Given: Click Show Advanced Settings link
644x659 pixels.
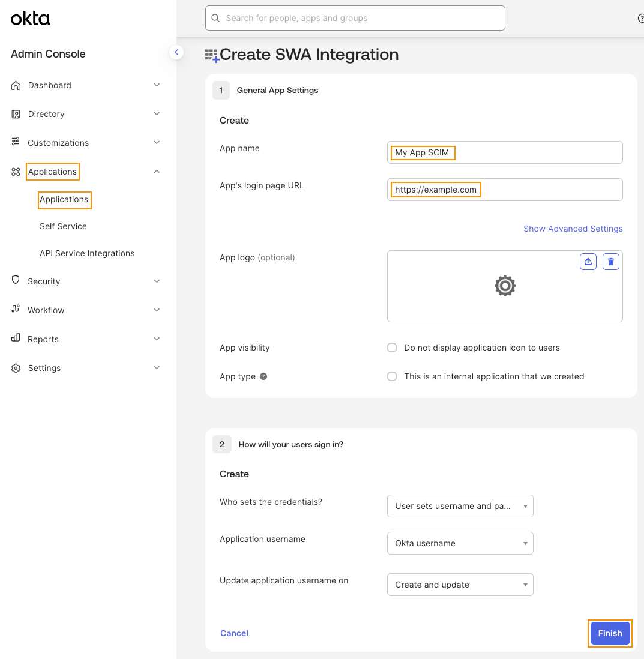Looking at the screenshot, I should pos(573,229).
